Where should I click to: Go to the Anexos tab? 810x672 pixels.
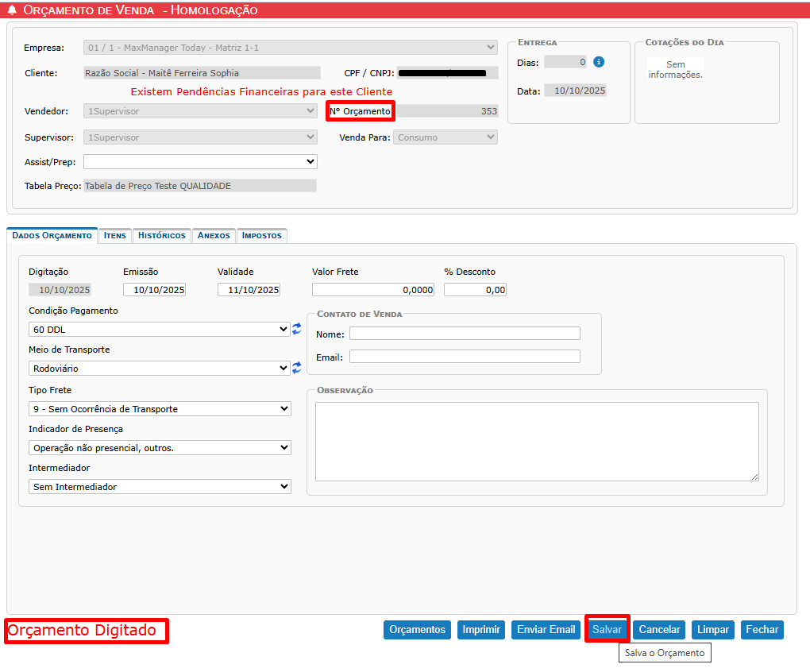214,236
